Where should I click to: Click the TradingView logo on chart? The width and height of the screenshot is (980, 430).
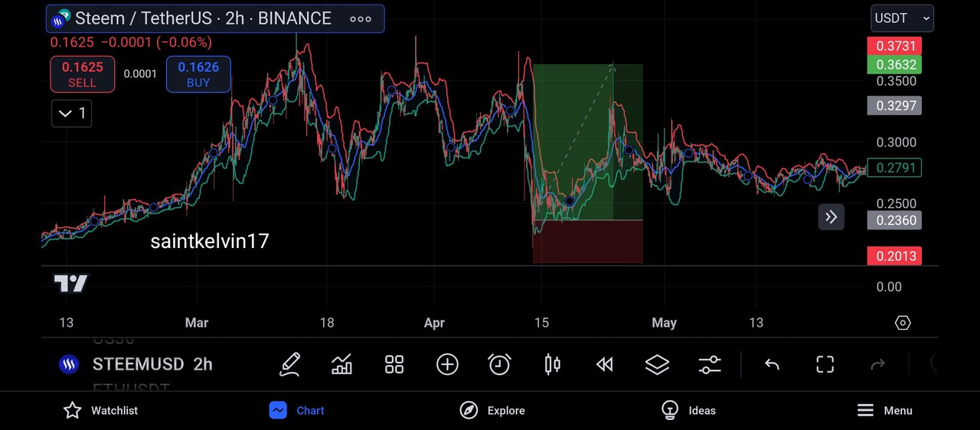tap(70, 284)
